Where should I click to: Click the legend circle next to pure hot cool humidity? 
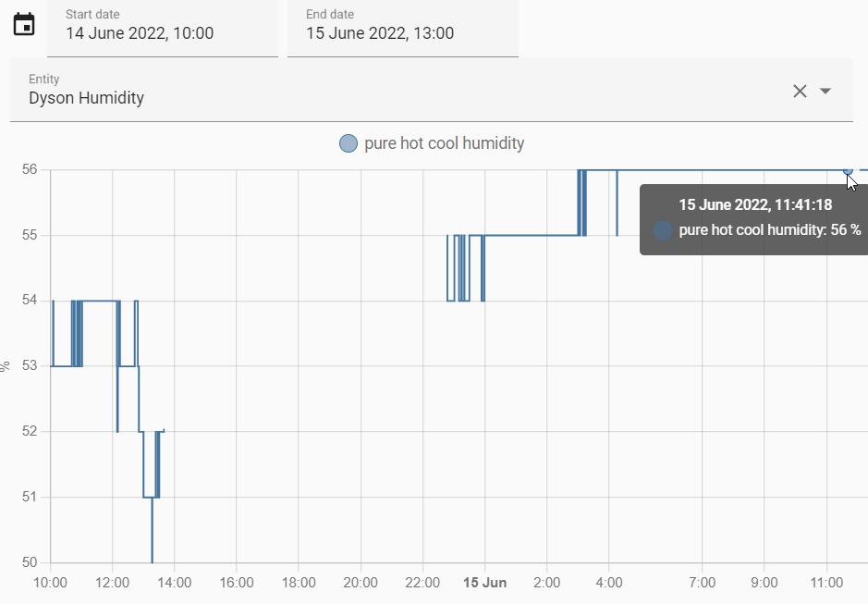tap(348, 143)
